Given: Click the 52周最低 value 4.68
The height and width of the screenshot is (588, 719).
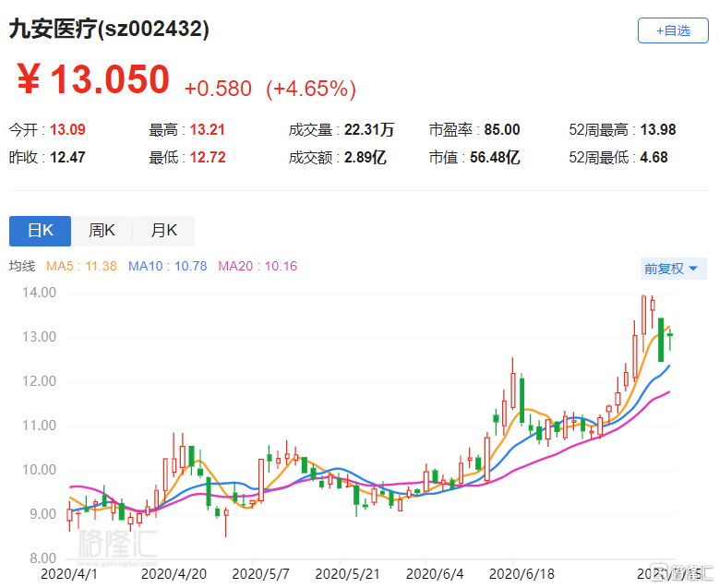Looking at the screenshot, I should coord(653,157).
